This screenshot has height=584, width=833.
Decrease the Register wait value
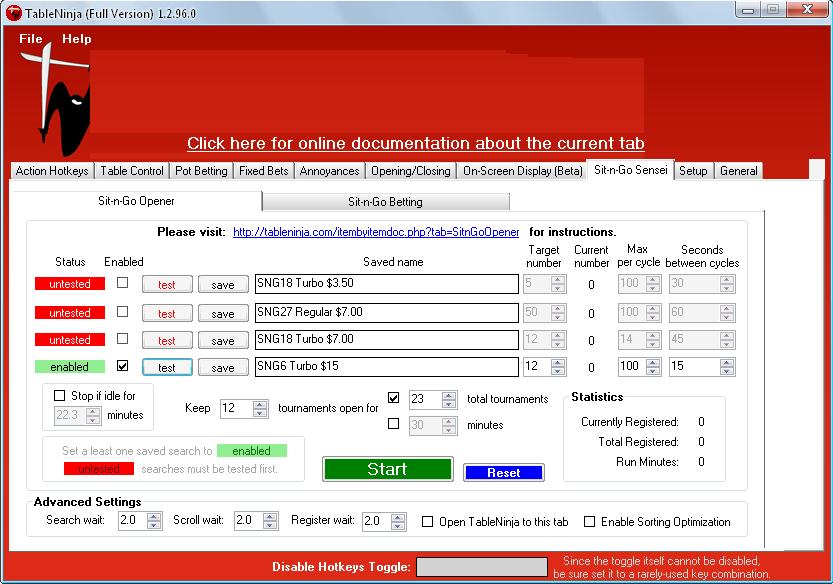(x=398, y=526)
